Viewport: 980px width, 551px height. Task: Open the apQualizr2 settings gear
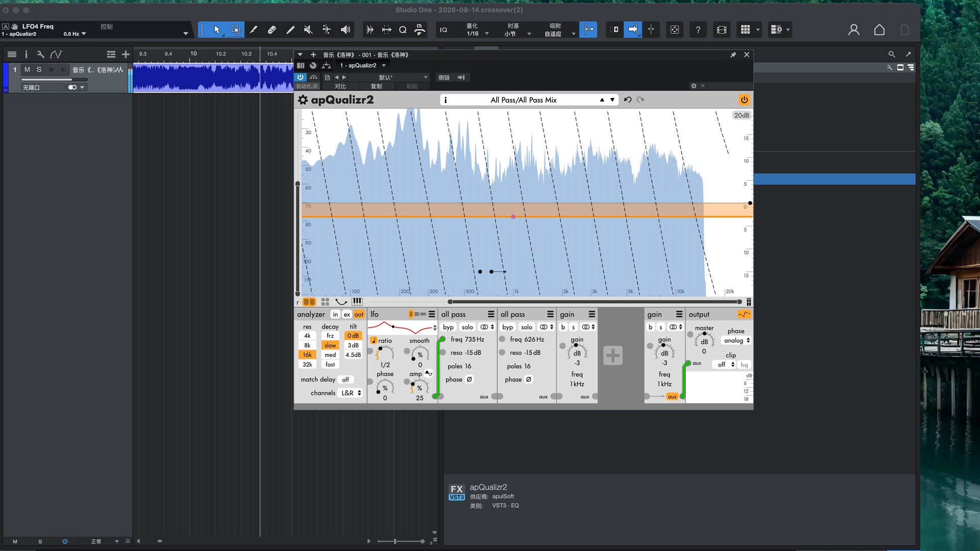[303, 100]
